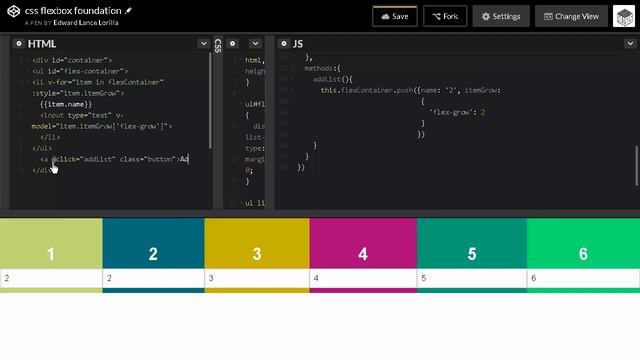The width and height of the screenshot is (640, 360).
Task: Click the JS editor scrollbar
Action: 636,165
